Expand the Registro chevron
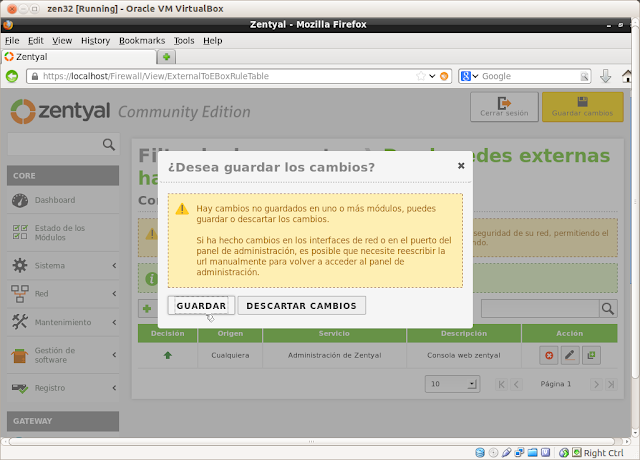This screenshot has width=640, height=460. click(114, 388)
